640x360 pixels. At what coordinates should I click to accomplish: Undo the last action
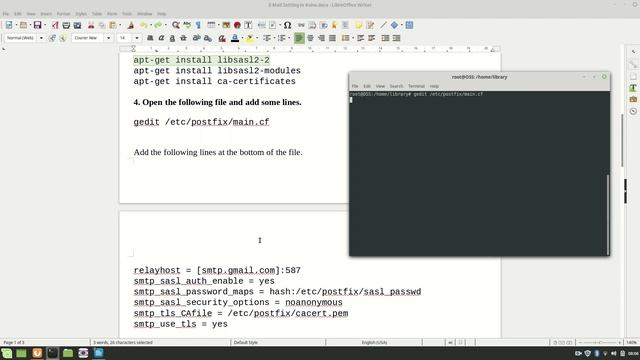(x=144, y=25)
